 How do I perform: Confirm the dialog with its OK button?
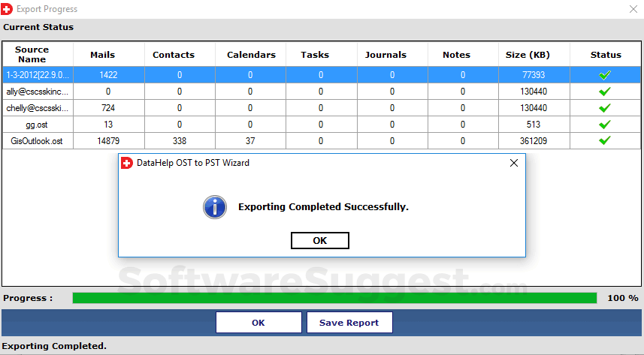[320, 240]
